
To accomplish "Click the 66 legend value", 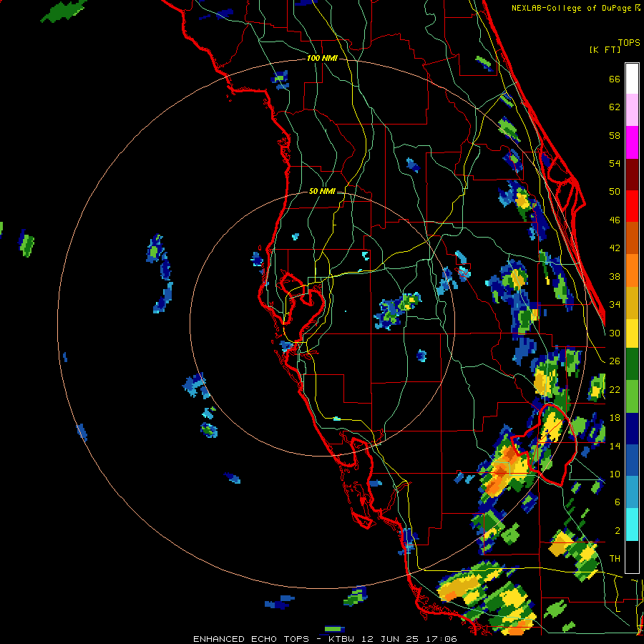I will 615,79.
